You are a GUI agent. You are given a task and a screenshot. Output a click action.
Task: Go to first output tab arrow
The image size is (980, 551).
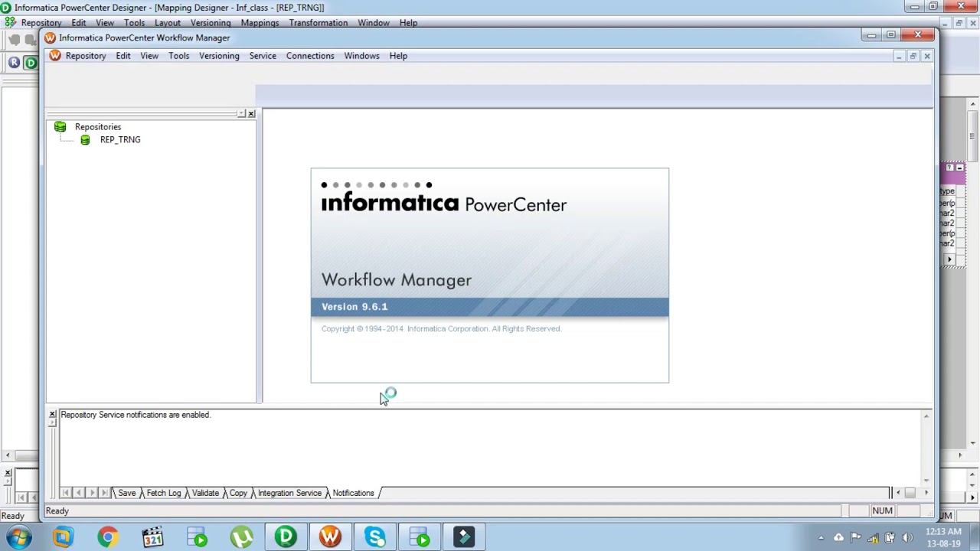(67, 493)
